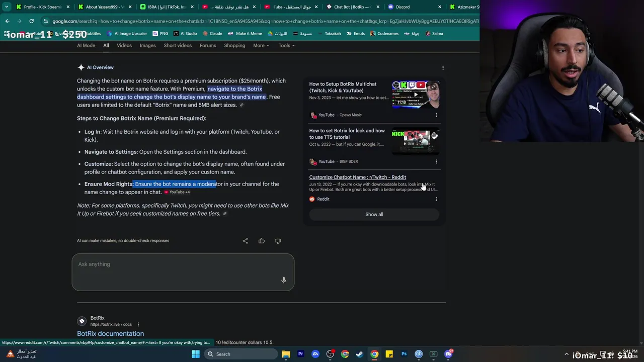Open the BotRix documentation result
Viewport: 644px width, 362px height.
coord(110,333)
